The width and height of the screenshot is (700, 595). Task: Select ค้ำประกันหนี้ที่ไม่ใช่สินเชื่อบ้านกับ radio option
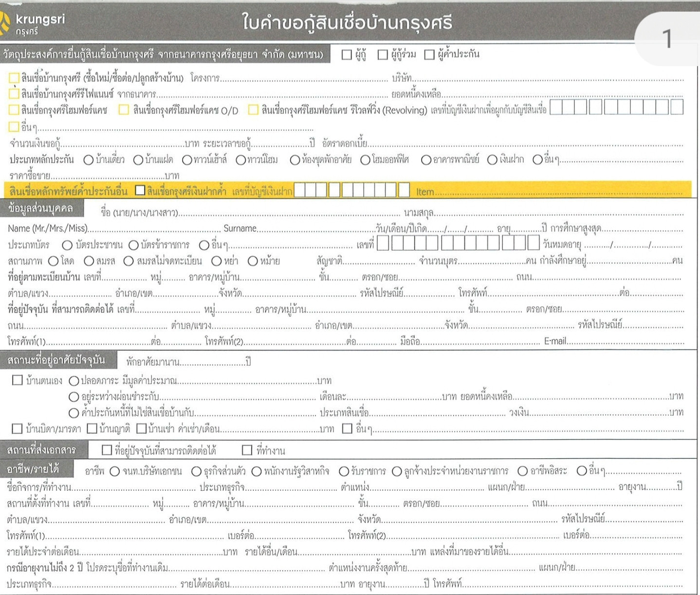pos(74,413)
